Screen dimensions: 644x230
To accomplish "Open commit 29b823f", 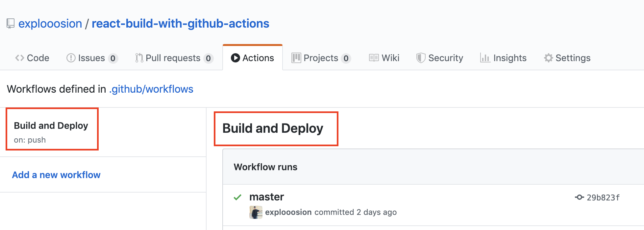I will 603,197.
